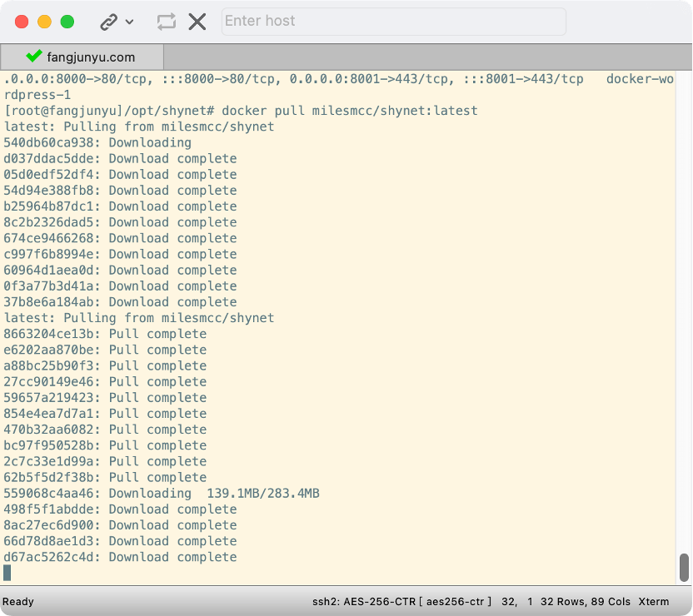Click the a88bc25b90f3 Pull complete line
The width and height of the screenshot is (693, 616).
[x=105, y=365]
